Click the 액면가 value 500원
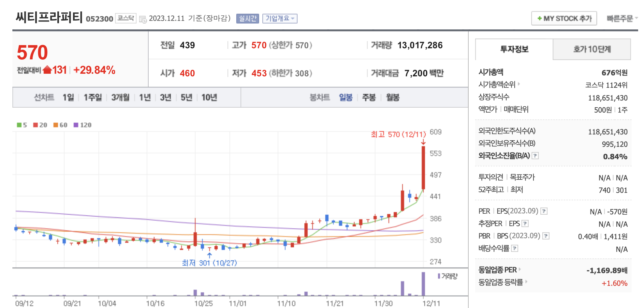 pyautogui.click(x=603, y=110)
